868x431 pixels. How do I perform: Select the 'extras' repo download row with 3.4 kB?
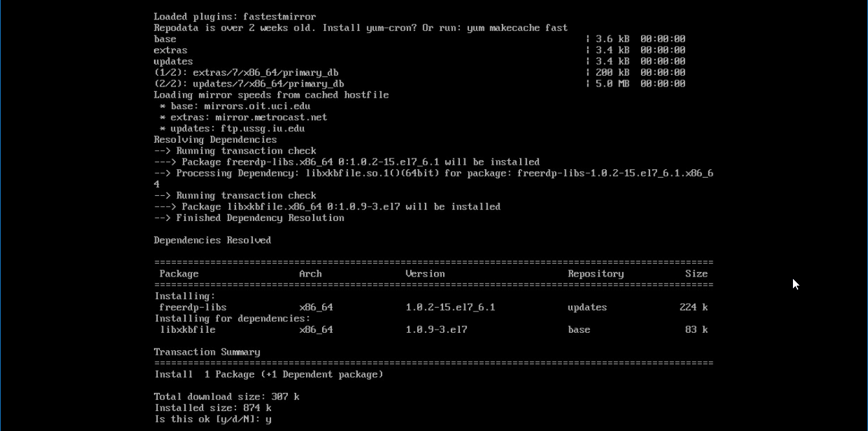click(x=419, y=50)
